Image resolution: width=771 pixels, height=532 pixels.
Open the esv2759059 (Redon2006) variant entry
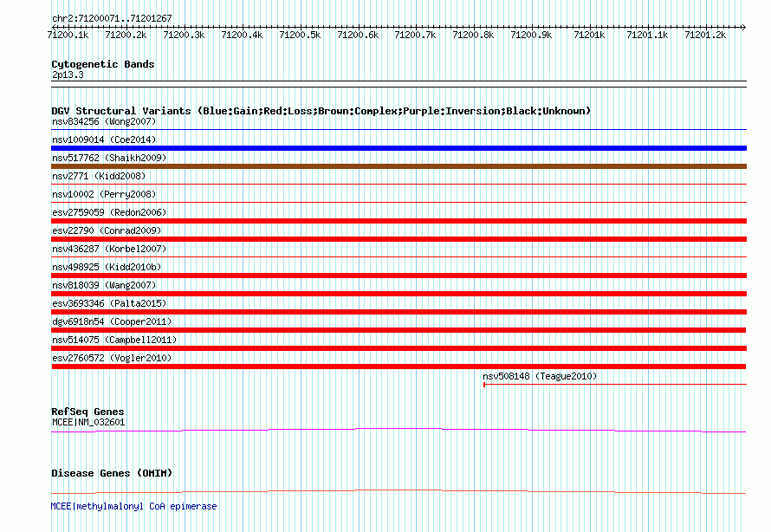109,213
